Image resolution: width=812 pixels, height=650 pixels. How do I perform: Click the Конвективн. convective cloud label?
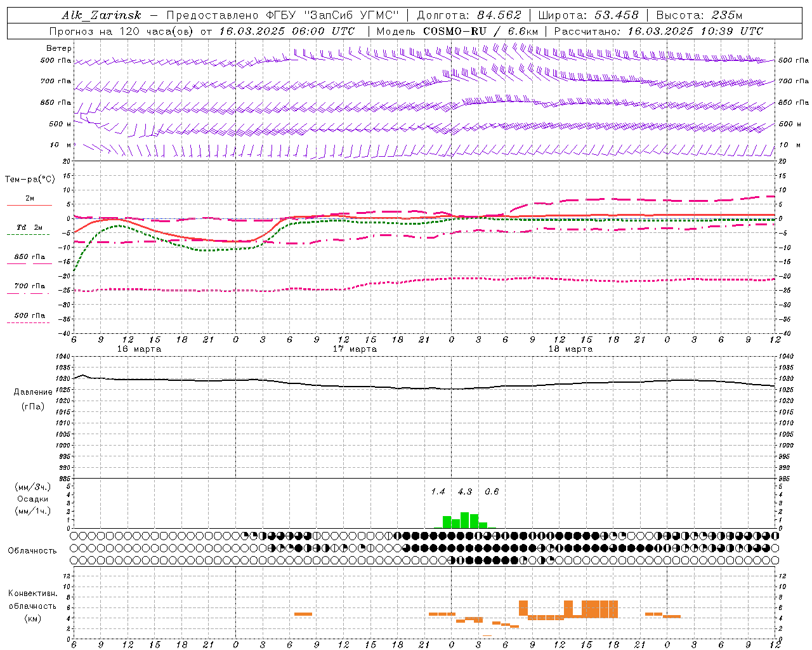[33, 594]
